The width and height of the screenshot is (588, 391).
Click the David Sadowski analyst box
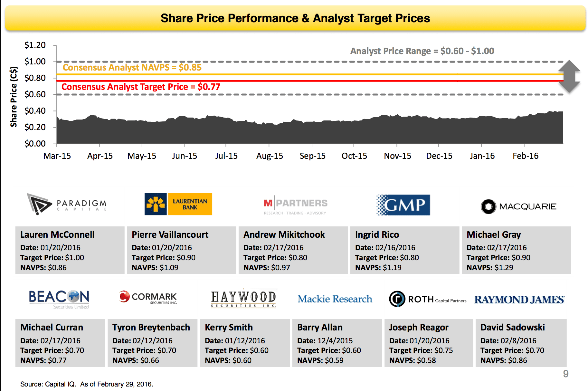pos(521,343)
